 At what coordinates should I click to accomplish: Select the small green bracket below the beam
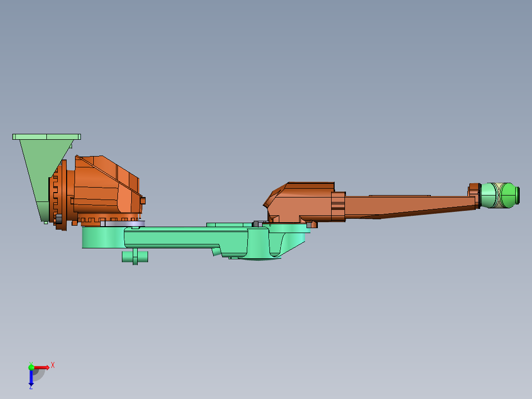click(134, 256)
